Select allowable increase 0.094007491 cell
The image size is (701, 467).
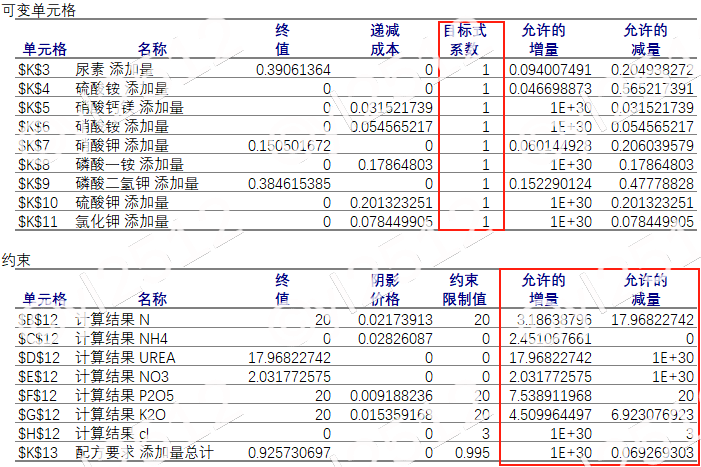coord(550,70)
